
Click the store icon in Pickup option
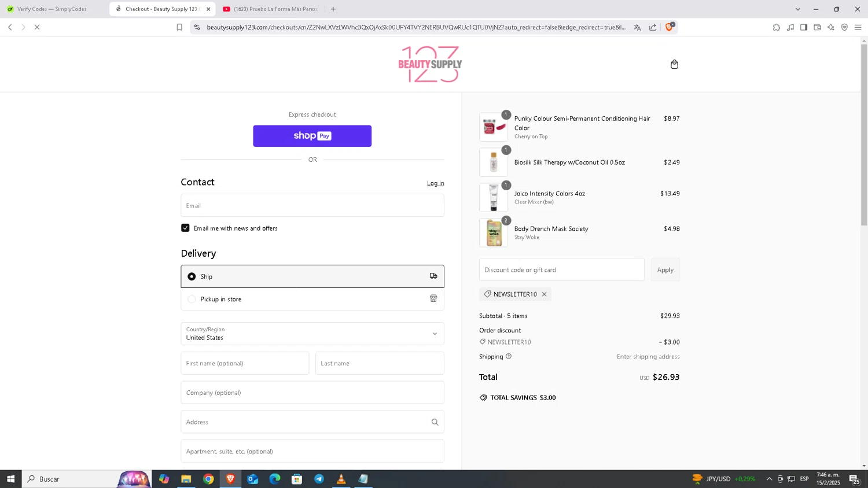[433, 298]
